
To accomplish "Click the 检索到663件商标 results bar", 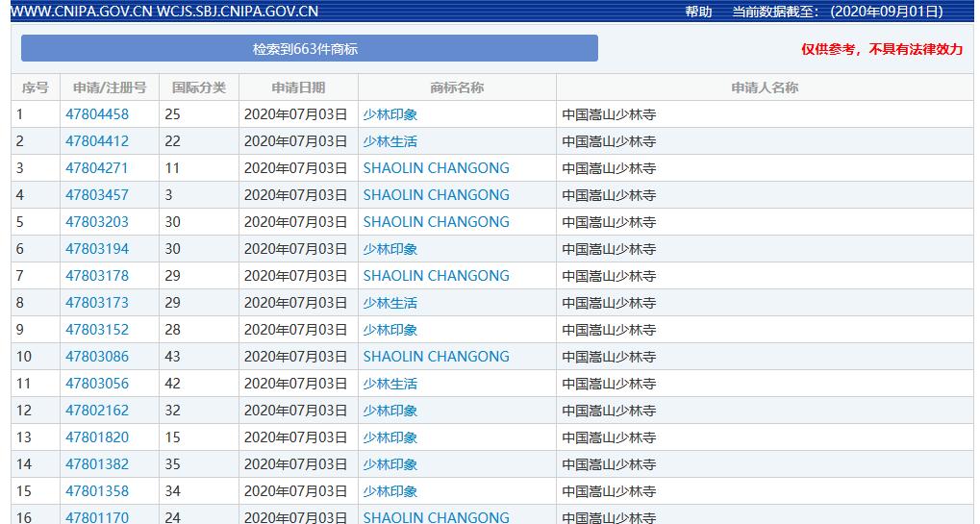I will (x=310, y=48).
